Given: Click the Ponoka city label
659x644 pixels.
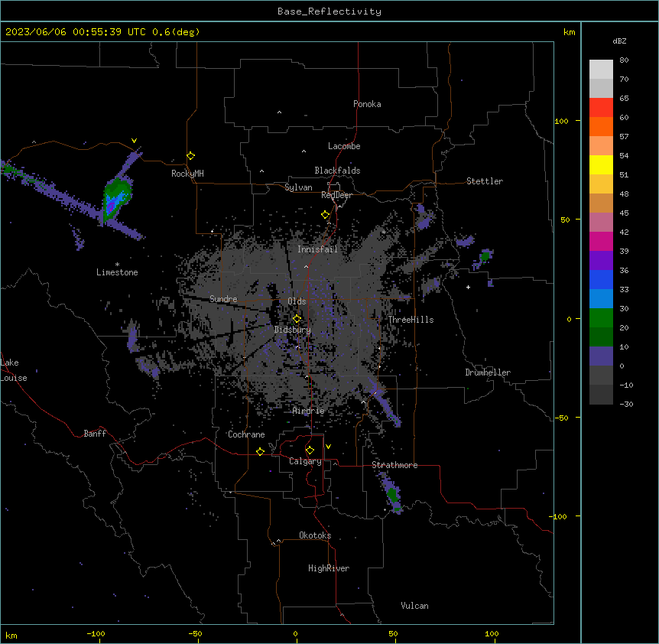Looking at the screenshot, I should pos(367,104).
